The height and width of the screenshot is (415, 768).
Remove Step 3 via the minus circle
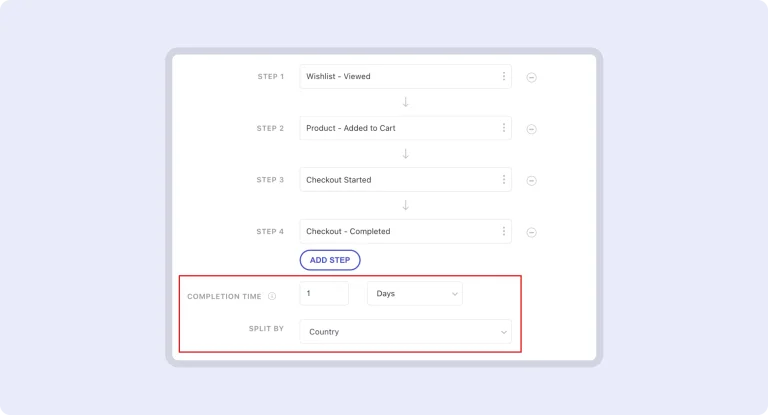point(531,181)
